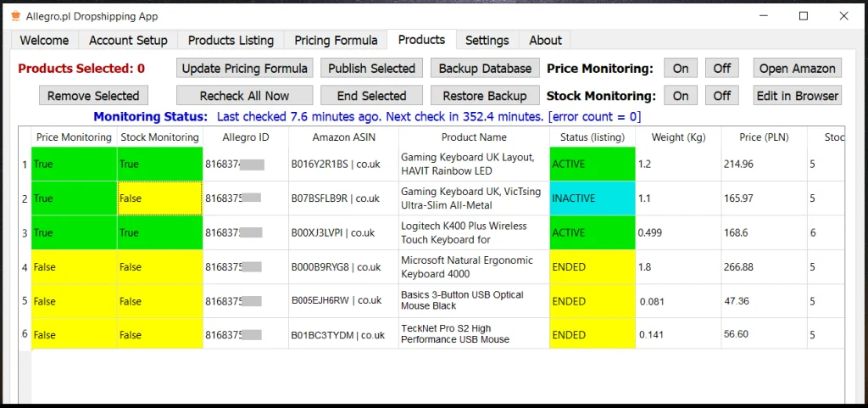The width and height of the screenshot is (868, 408).
Task: Click ASIN cell B016Y2R1BS | co.uk
Action: (x=344, y=164)
